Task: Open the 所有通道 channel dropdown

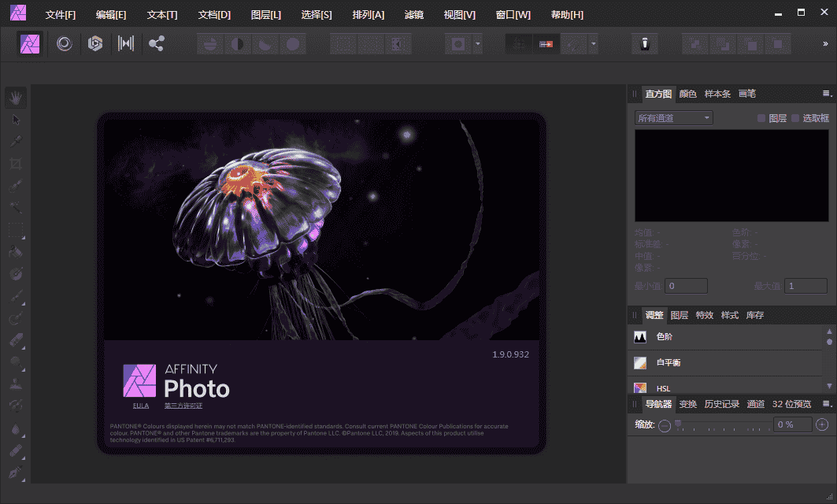Action: coord(673,117)
